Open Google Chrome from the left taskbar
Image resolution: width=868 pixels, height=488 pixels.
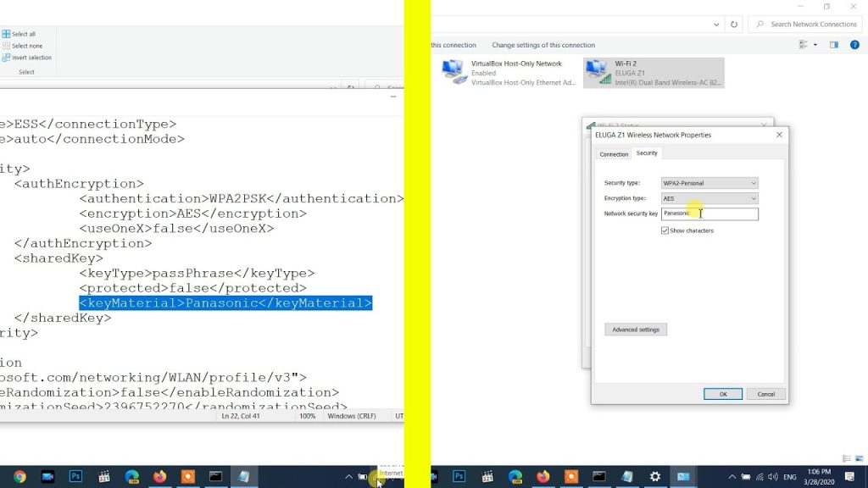[19, 476]
